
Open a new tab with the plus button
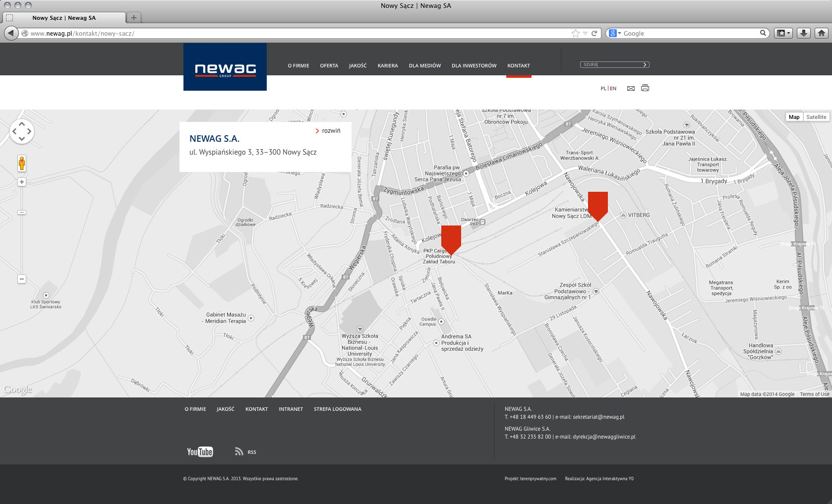click(x=133, y=18)
